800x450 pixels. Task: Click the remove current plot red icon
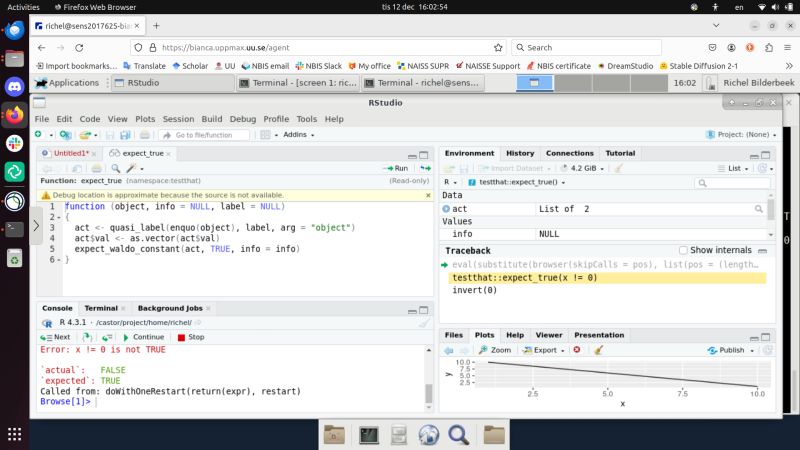coord(577,350)
